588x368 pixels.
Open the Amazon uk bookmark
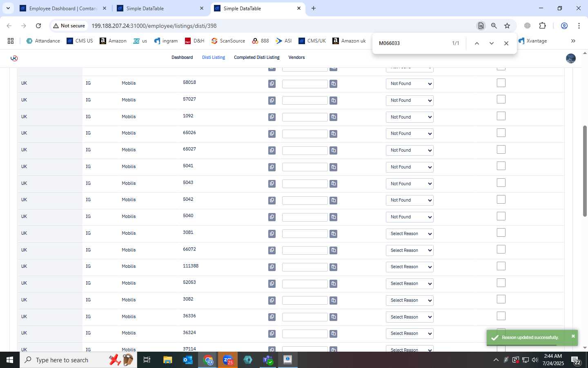point(349,41)
